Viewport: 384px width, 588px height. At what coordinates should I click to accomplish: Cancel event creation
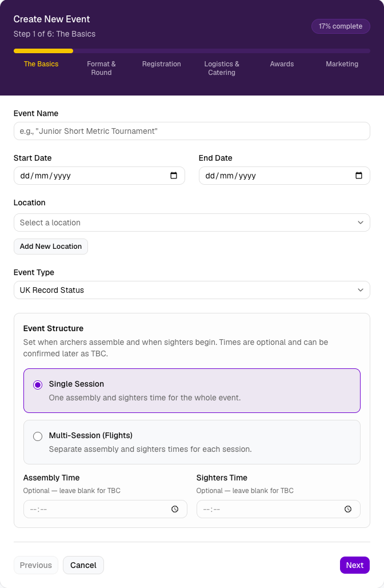(x=83, y=565)
